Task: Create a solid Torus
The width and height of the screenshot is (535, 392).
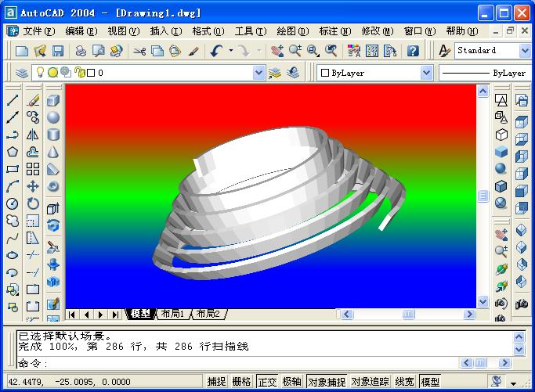Action: 53,186
